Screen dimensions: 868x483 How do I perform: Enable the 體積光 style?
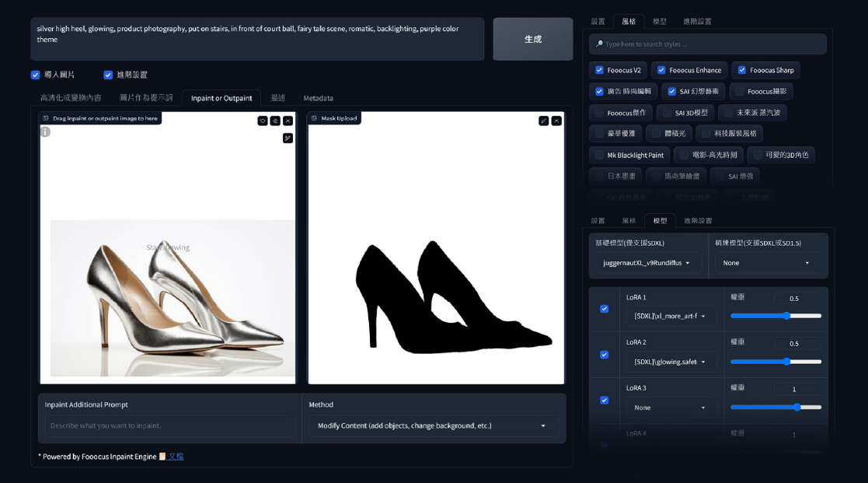656,134
